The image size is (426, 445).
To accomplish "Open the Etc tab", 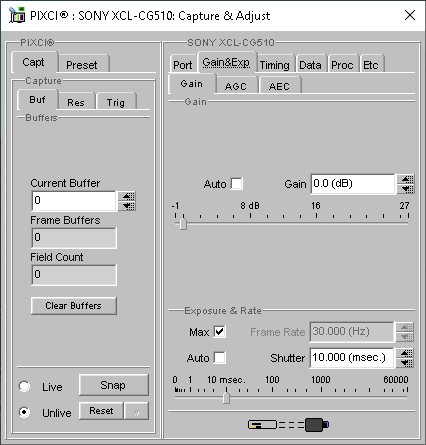I will point(371,65).
